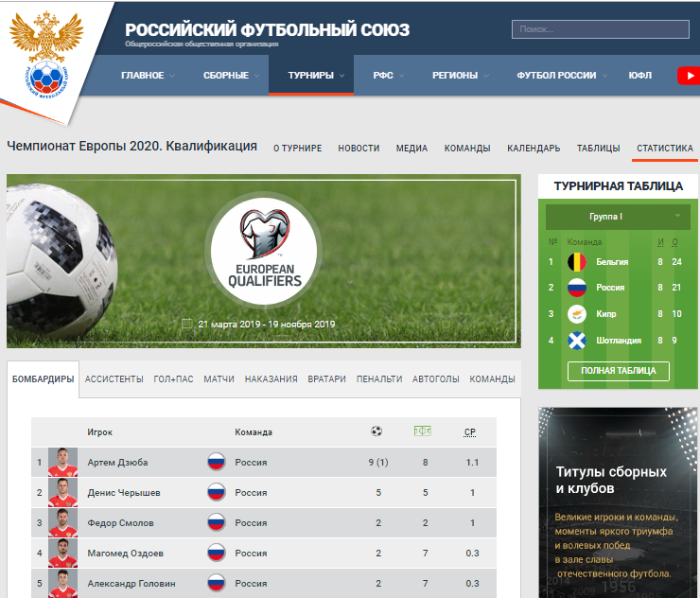
Task: Click the Russian Football Union eagle logo
Action: (46, 56)
